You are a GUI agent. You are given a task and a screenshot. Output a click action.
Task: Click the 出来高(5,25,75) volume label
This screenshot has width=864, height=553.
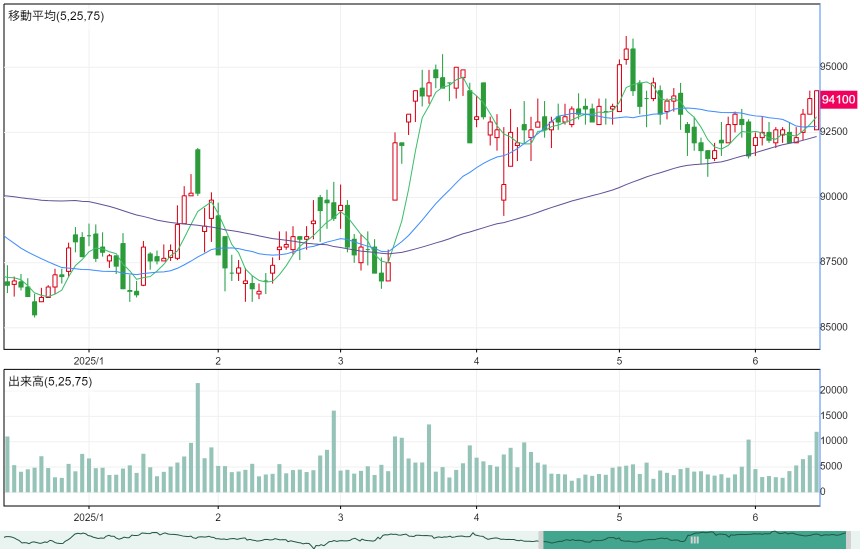pos(50,382)
